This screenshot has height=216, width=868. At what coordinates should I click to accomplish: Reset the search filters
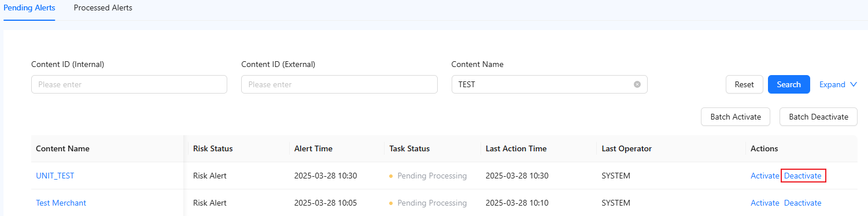(x=744, y=84)
